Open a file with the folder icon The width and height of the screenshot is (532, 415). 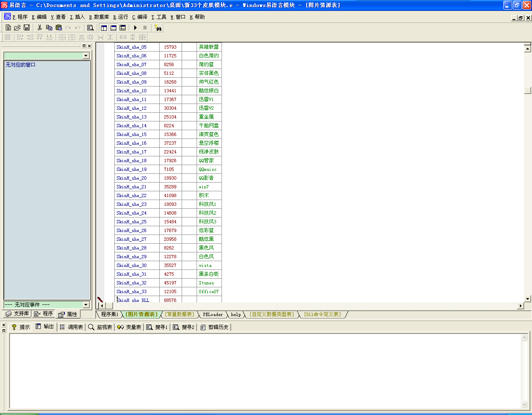coord(17,27)
